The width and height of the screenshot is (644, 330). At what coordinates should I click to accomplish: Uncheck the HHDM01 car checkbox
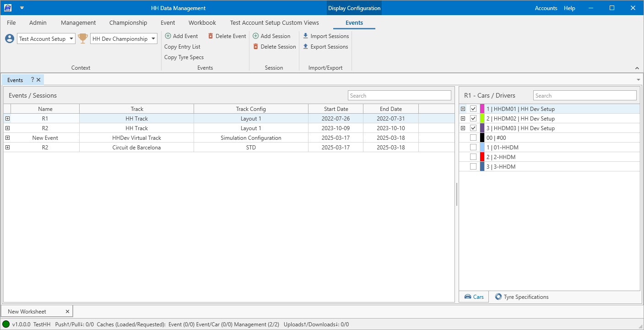tap(473, 109)
